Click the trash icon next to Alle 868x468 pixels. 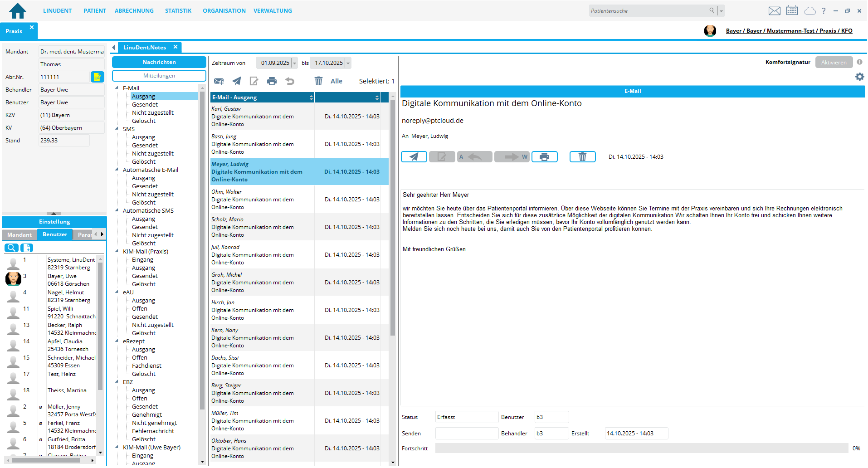318,81
